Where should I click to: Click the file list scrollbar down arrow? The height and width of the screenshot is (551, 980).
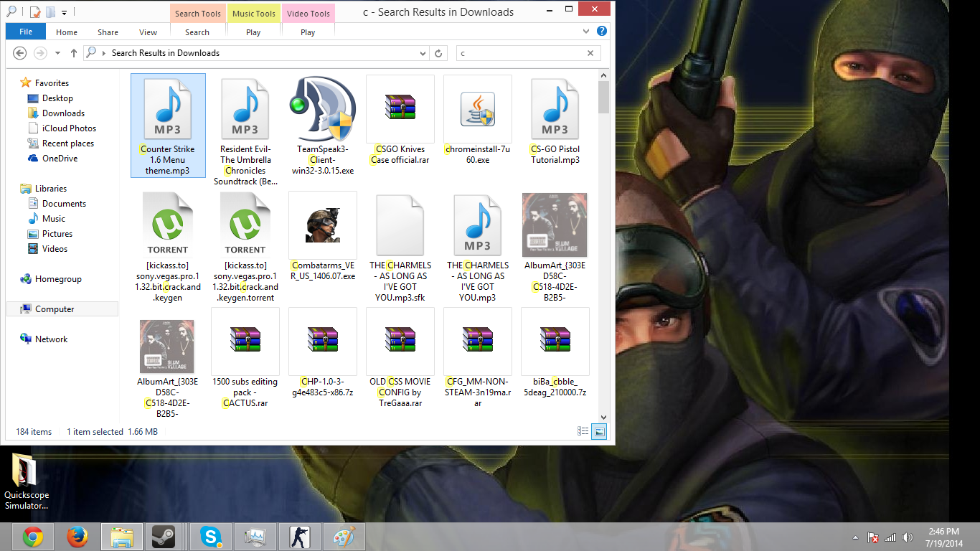603,417
